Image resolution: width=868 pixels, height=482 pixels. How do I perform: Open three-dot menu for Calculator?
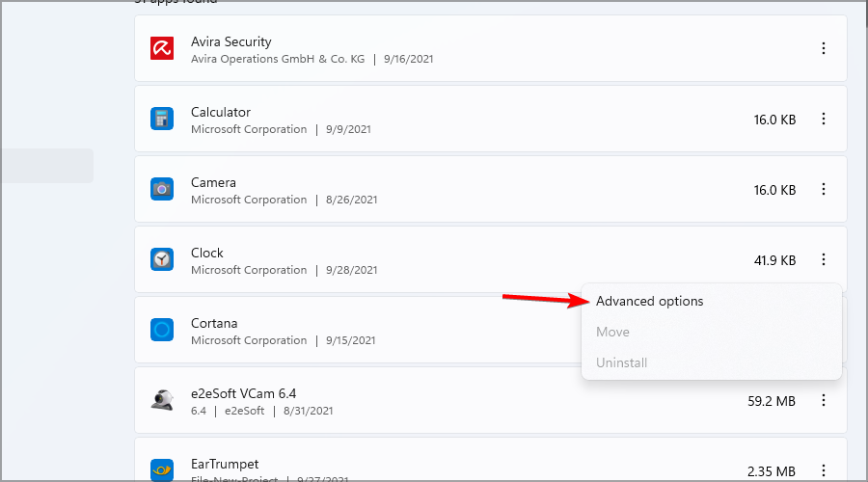(824, 119)
